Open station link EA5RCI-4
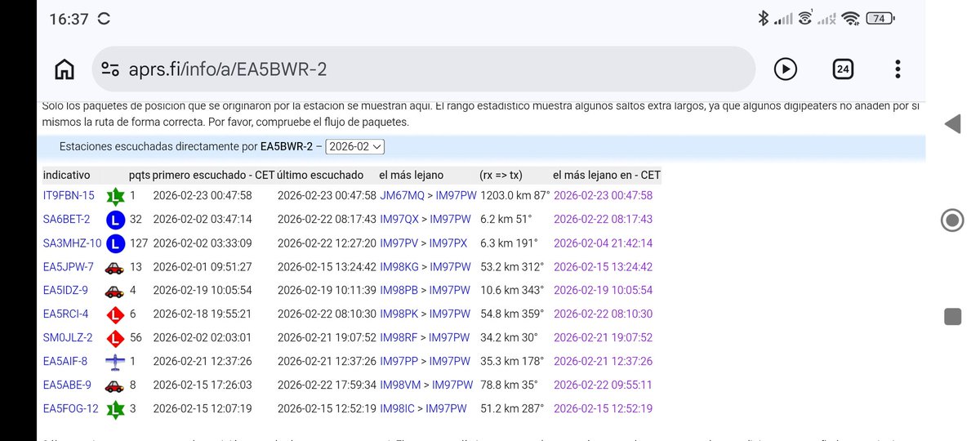Viewport: 980px width, 441px height. click(65, 314)
